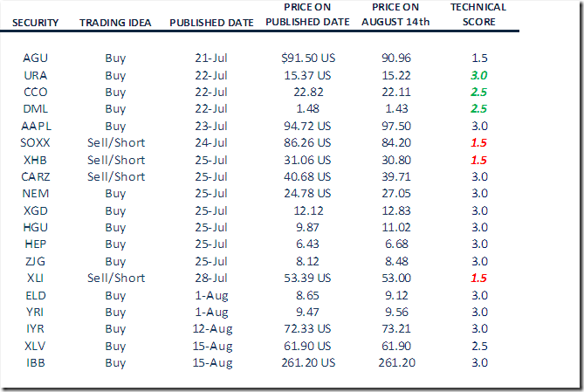The image size is (584, 392).
Task: Select the AGU ticker cell
Action: (x=36, y=58)
